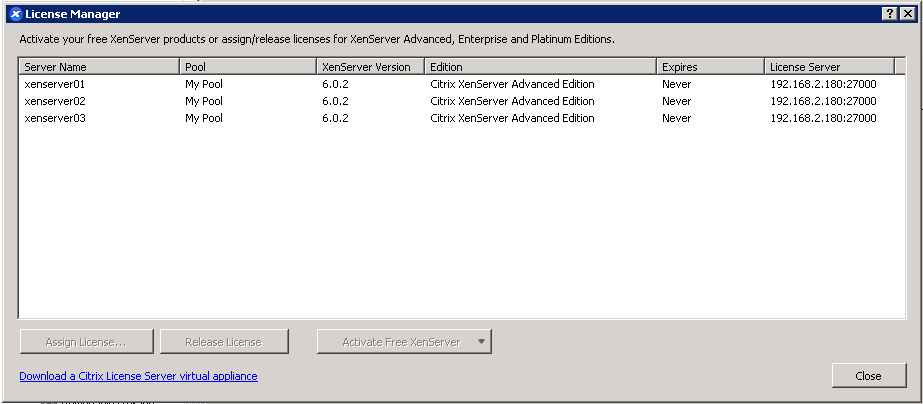Image resolution: width=923 pixels, height=404 pixels.
Task: Click the Close button
Action: coord(868,376)
